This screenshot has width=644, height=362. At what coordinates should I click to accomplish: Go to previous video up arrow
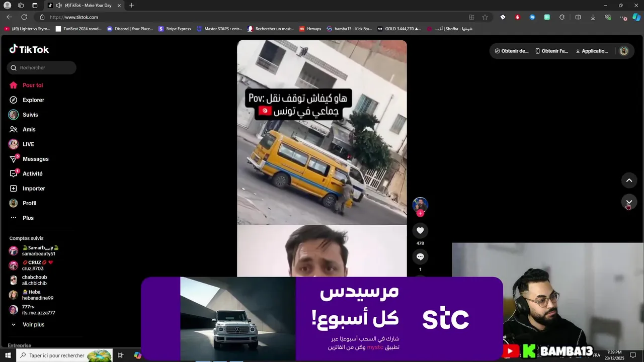coord(629,180)
